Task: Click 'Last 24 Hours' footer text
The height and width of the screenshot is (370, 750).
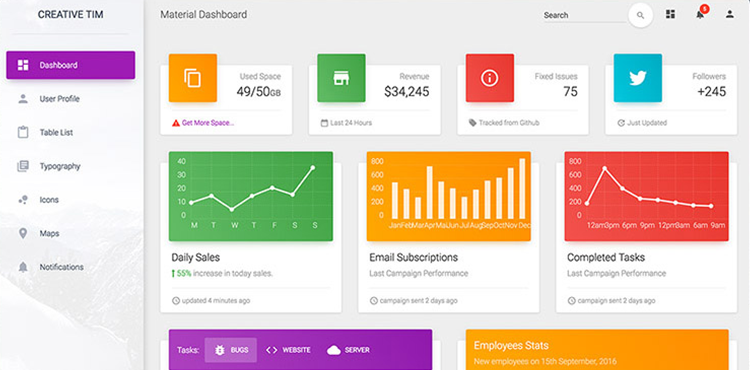Action: pos(351,123)
